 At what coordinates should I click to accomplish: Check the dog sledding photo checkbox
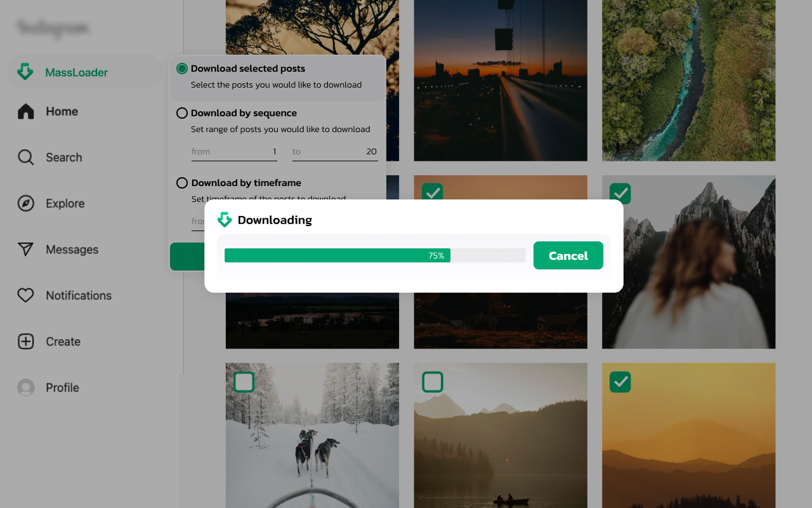click(x=244, y=382)
